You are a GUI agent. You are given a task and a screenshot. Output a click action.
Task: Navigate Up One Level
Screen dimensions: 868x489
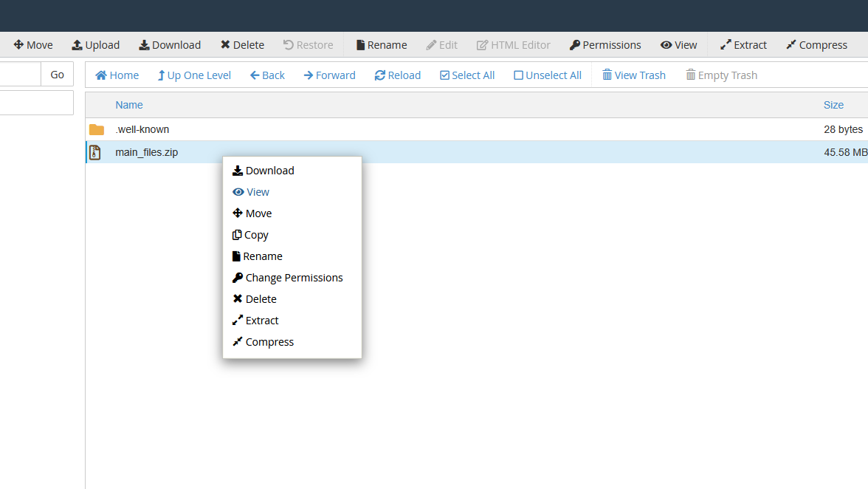click(194, 75)
